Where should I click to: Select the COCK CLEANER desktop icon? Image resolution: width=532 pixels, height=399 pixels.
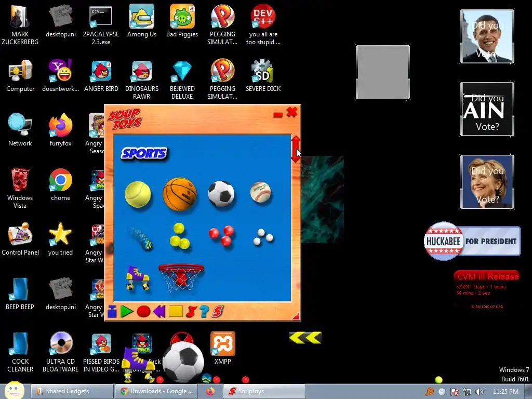click(x=20, y=352)
